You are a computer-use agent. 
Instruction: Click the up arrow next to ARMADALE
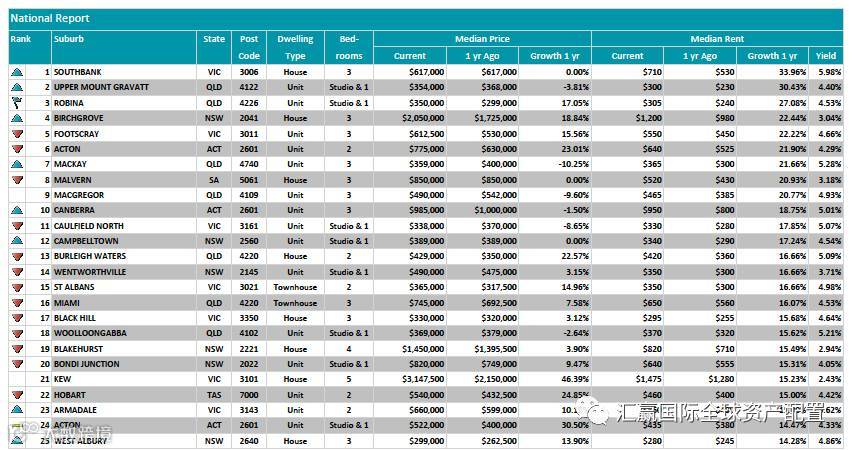17,410
